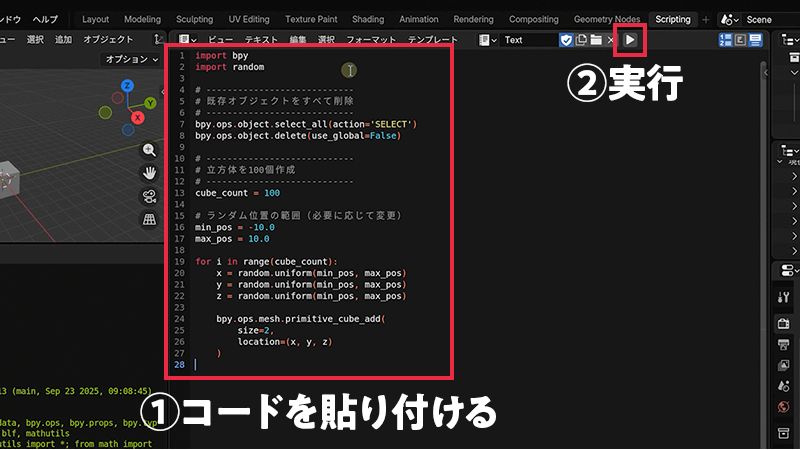
Task: Edit the Text name field
Action: [x=528, y=40]
